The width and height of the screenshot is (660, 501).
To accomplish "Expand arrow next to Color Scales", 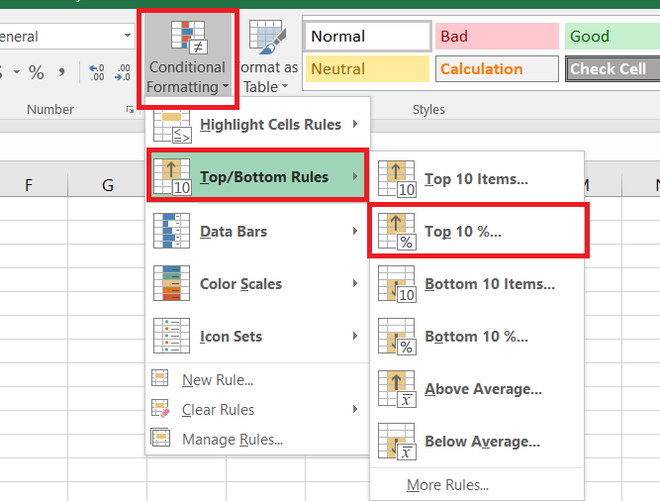I will pos(355,283).
